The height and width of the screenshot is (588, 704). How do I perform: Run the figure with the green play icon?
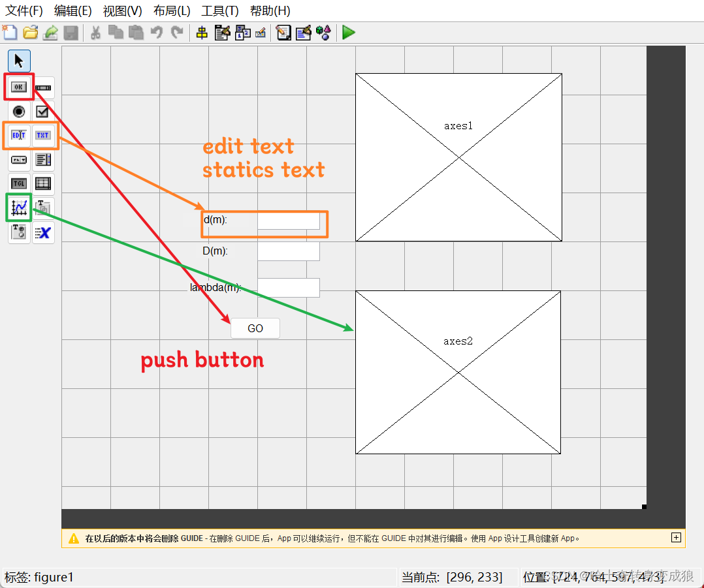349,33
